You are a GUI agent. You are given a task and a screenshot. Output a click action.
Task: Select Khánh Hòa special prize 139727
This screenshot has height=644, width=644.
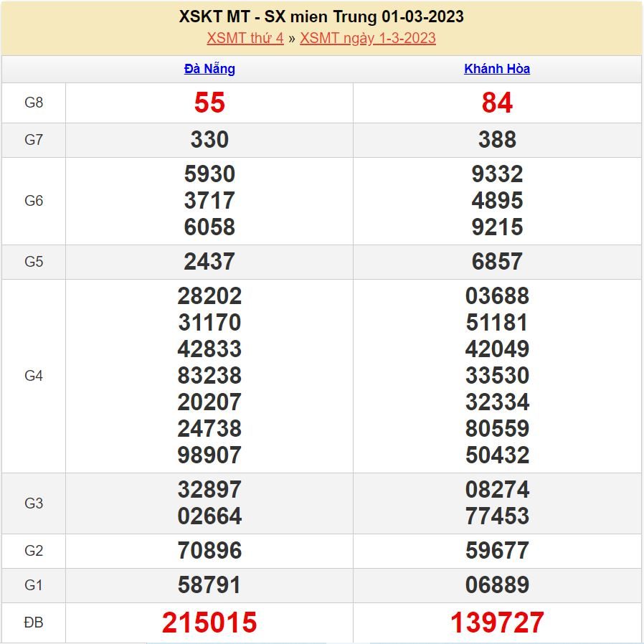pos(497,622)
